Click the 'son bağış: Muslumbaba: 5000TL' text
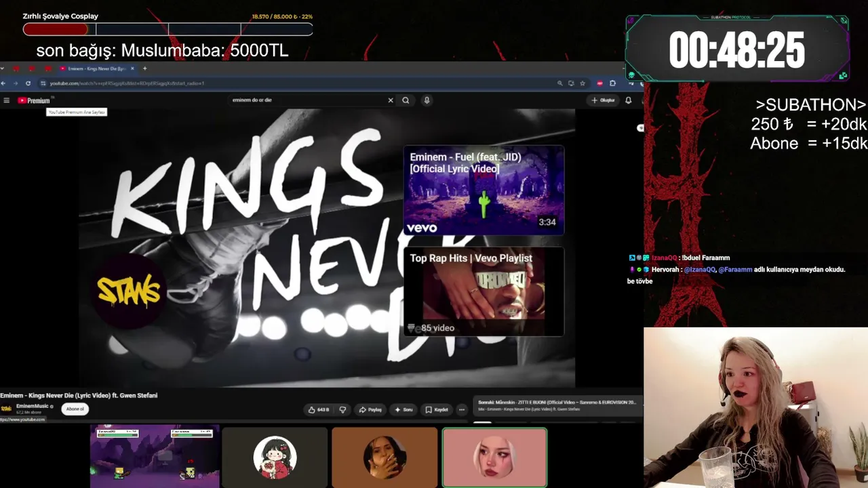868x488 pixels. 162,50
